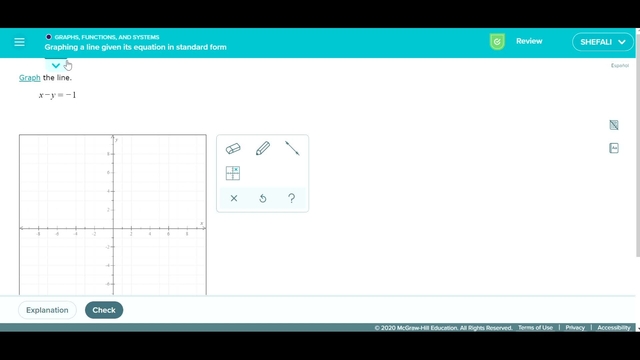Image resolution: width=640 pixels, height=360 pixels.
Task: Clear the graph with X button
Action: tap(234, 198)
